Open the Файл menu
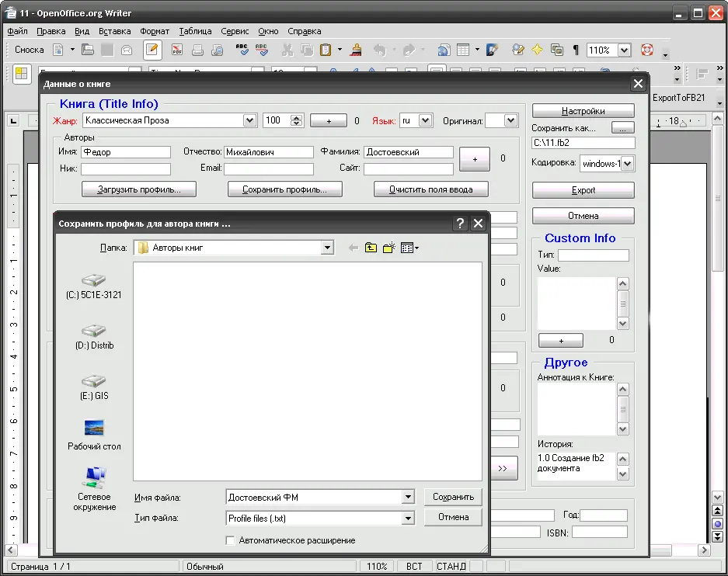This screenshot has height=576, width=728. pos(18,31)
